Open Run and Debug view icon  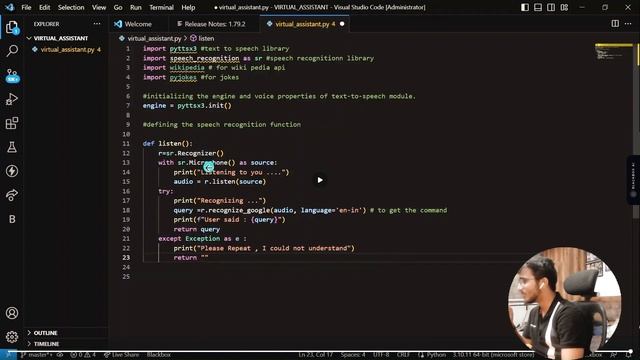[12, 99]
